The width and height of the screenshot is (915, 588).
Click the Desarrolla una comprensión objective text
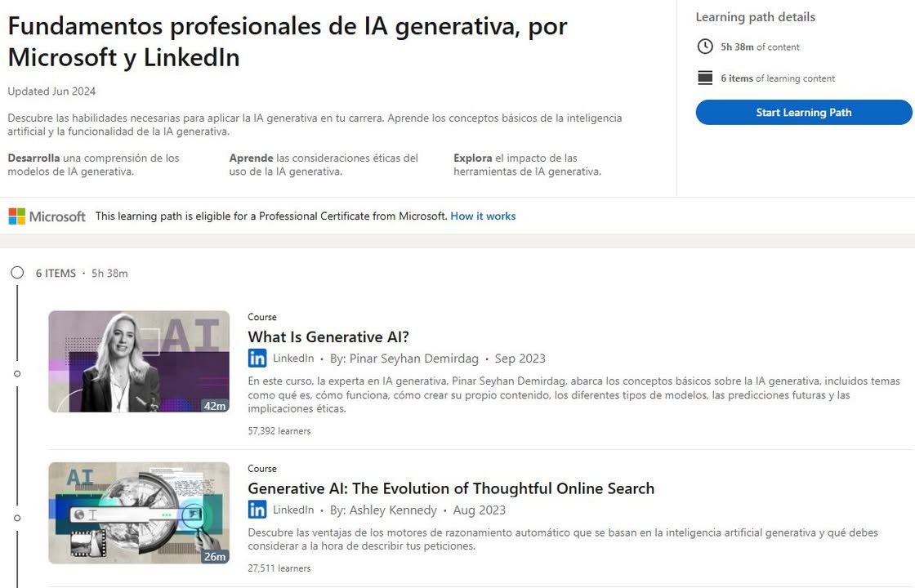click(93, 164)
